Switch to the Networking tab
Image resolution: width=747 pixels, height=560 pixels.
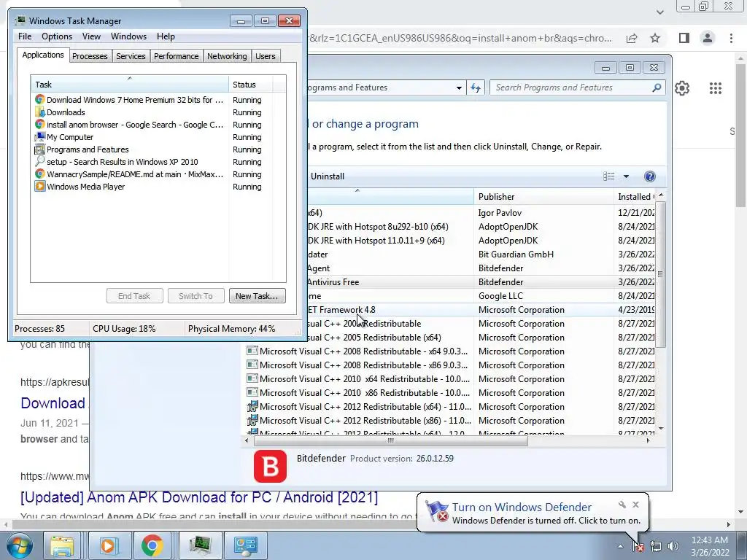[x=227, y=56]
